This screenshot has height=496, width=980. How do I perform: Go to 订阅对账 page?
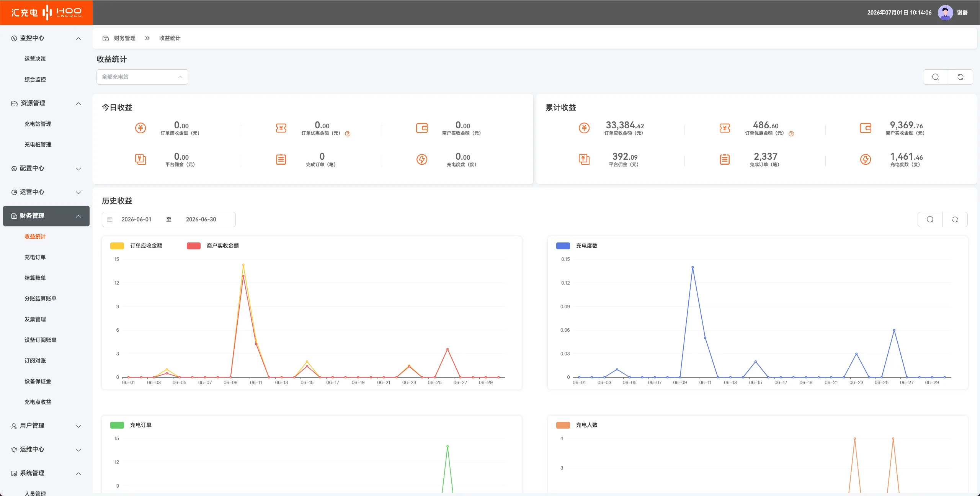click(35, 360)
